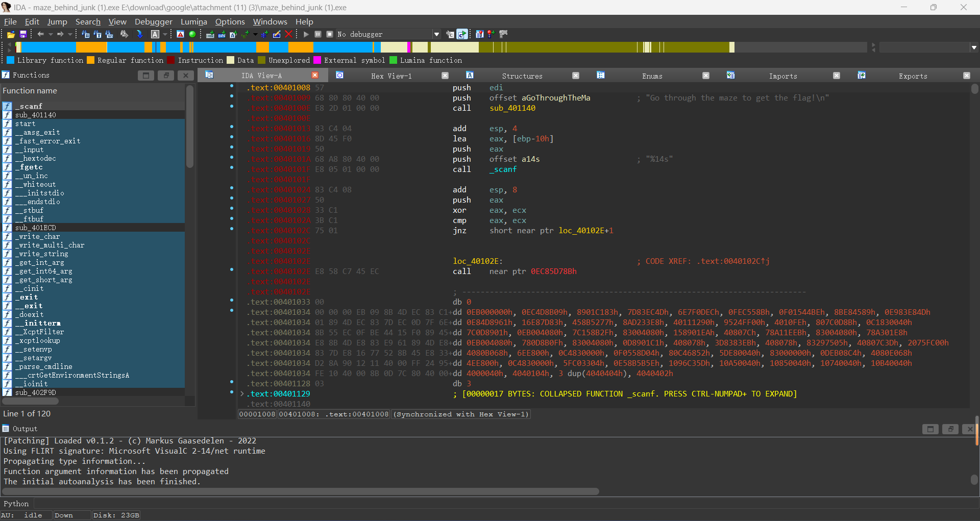Image resolution: width=980 pixels, height=521 pixels.
Task: Close the IDA View-A tab
Action: (x=315, y=76)
